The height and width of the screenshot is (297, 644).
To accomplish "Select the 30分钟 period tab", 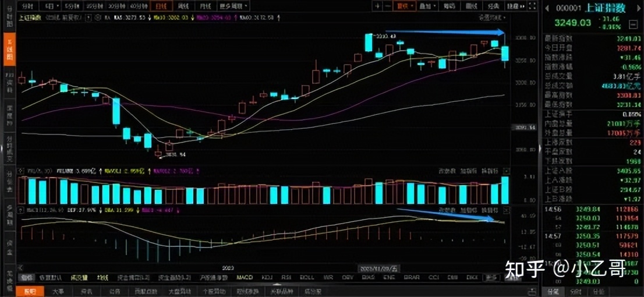I will pyautogui.click(x=116, y=6).
